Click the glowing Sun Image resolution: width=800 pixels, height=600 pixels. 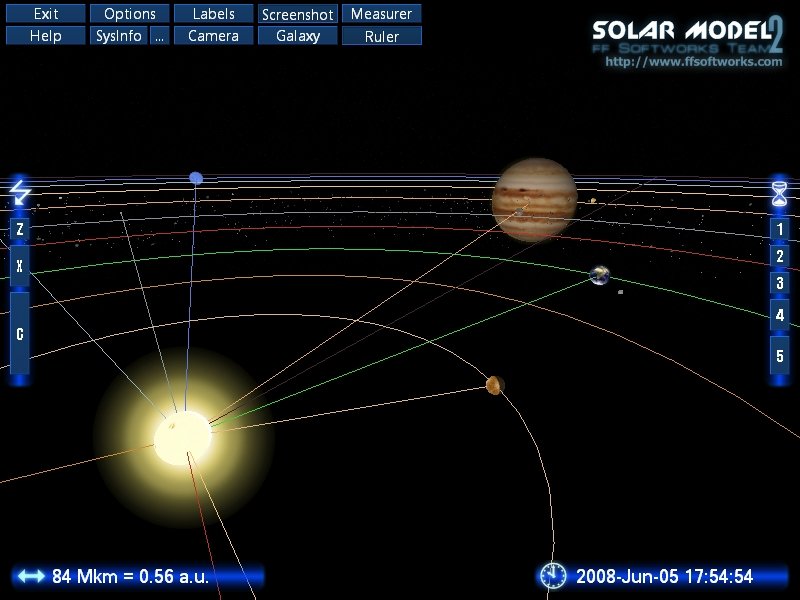pos(183,437)
